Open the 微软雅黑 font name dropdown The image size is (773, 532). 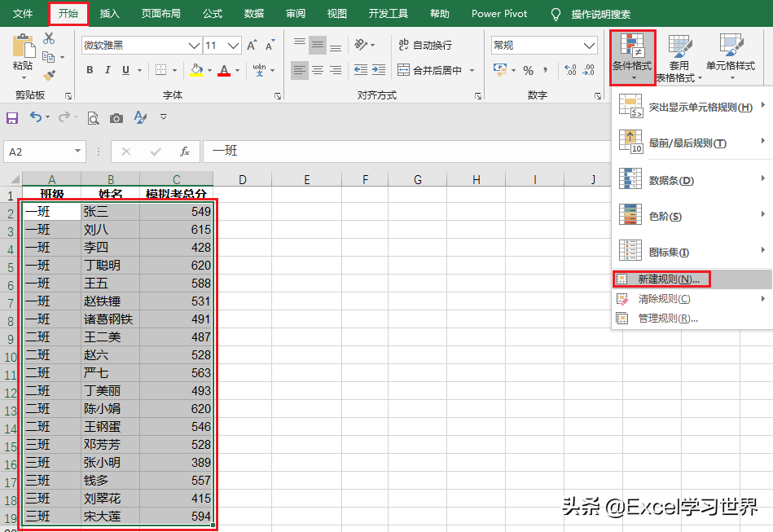point(194,46)
